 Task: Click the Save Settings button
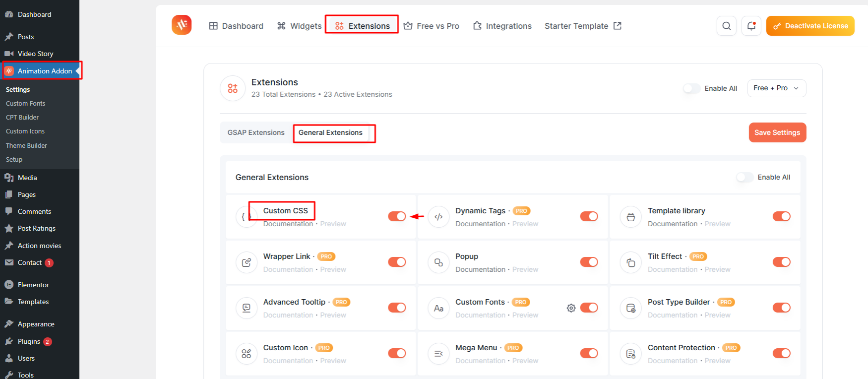point(777,132)
